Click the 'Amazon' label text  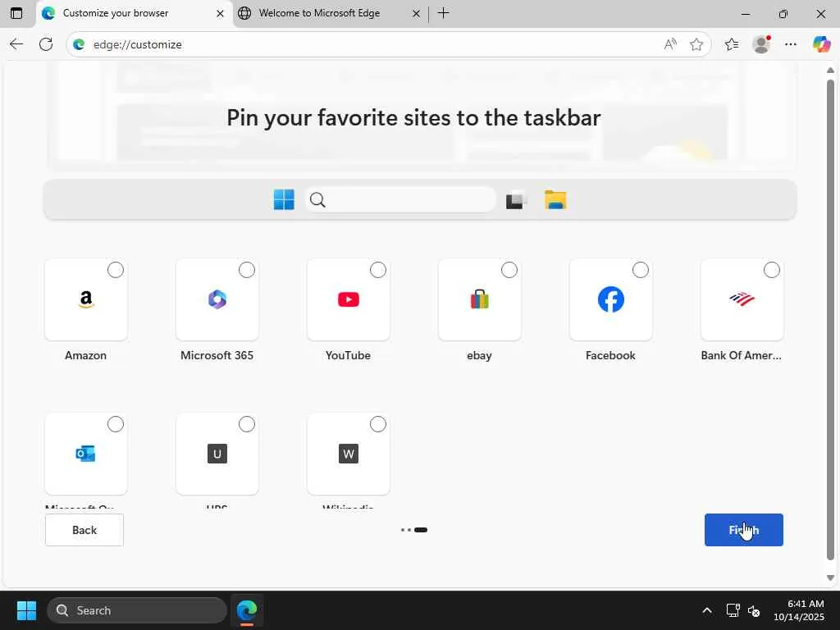click(85, 355)
